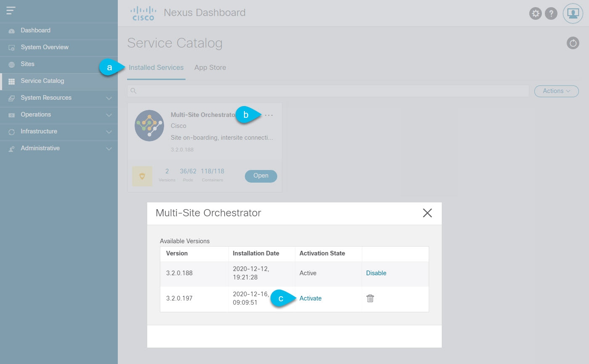589x364 pixels.
Task: Click the Infrastructure sidebar icon
Action: (x=12, y=132)
